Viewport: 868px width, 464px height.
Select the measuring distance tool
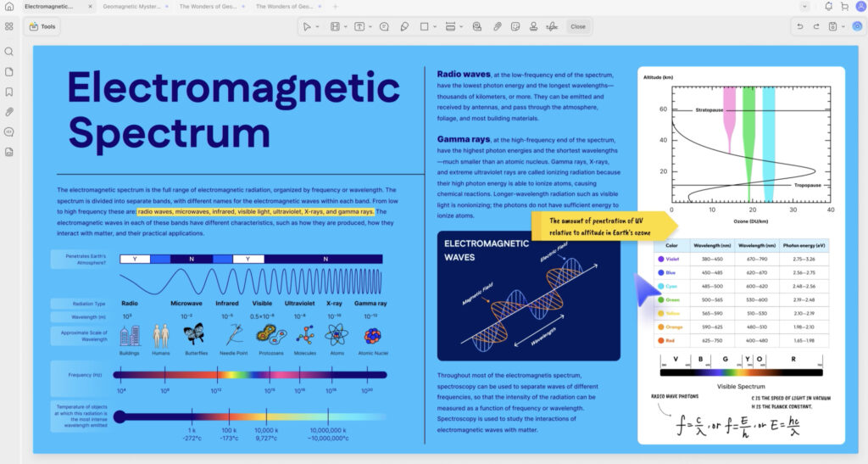point(451,26)
